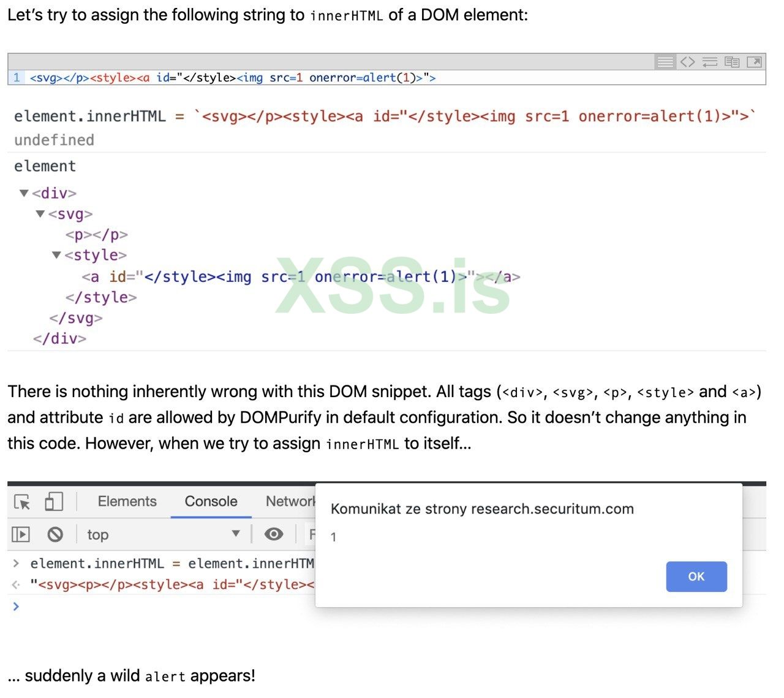Image resolution: width=784 pixels, height=698 pixels.
Task: Toggle plain code view icon
Action: click(x=687, y=62)
